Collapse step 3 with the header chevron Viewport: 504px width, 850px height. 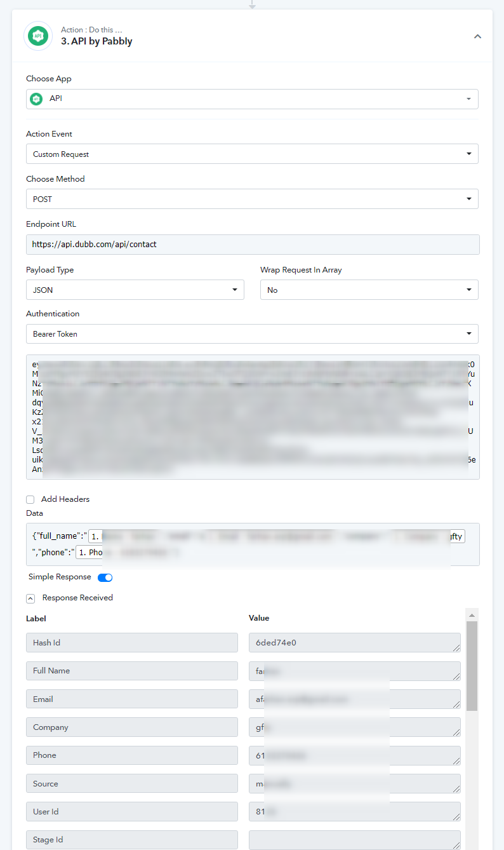(478, 36)
